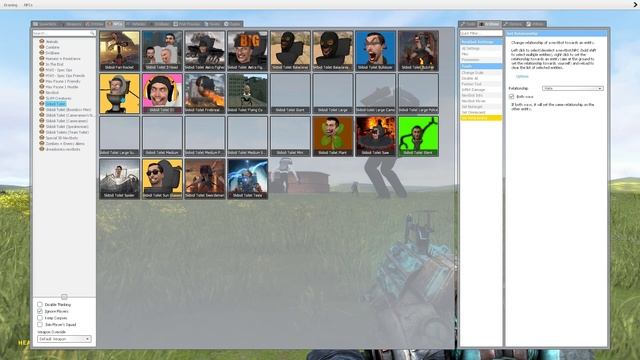640x360 pixels.
Task: Select the SLVM Creatures category
Action: (x=58, y=98)
